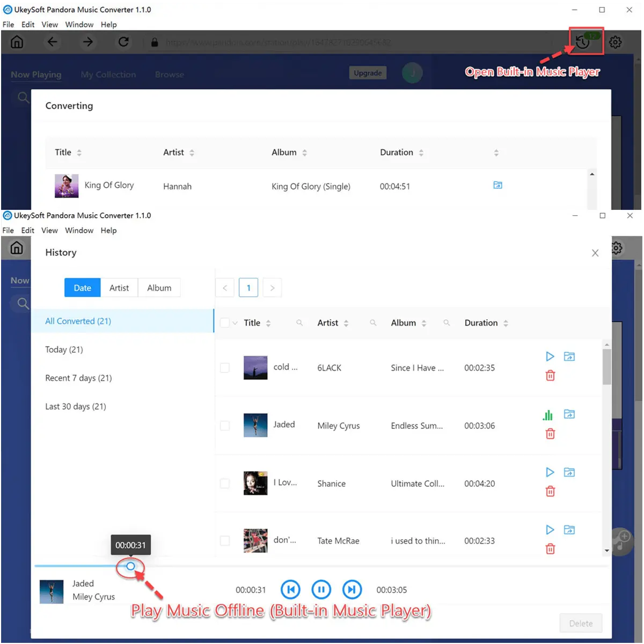
Task: Sort History by Artist
Action: (x=346, y=323)
